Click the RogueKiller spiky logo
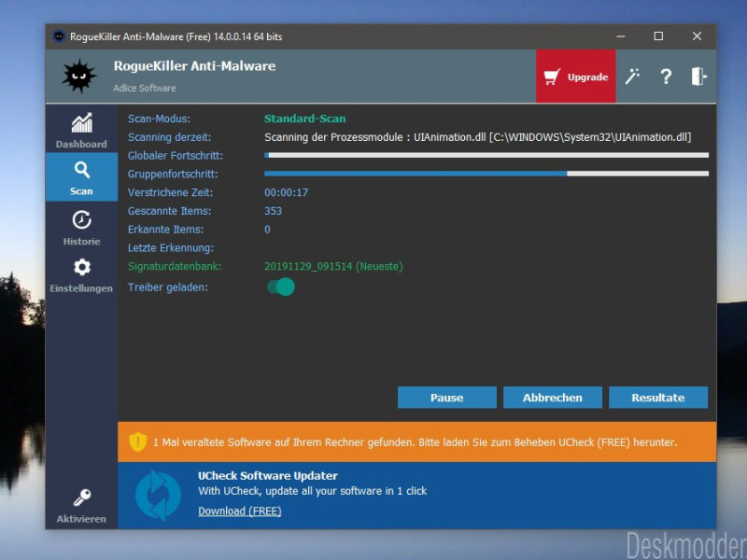The height and width of the screenshot is (560, 747). click(x=79, y=77)
